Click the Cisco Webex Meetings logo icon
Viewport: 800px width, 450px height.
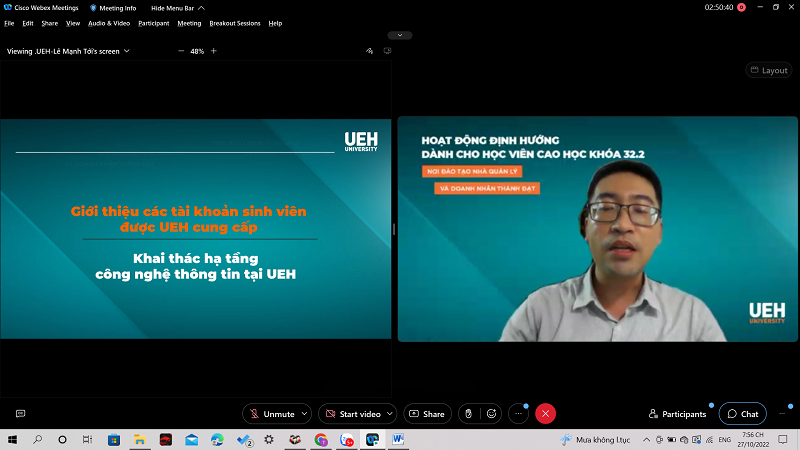[x=8, y=8]
